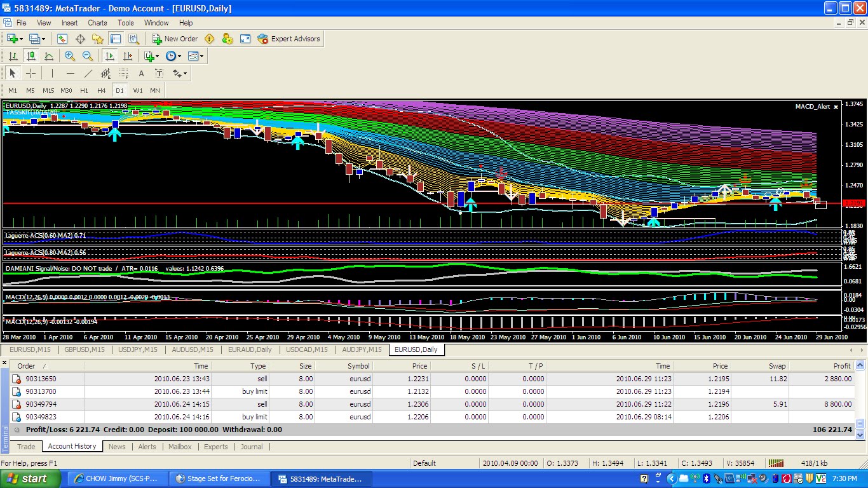
Task: Select order 90349794 row
Action: (x=432, y=404)
